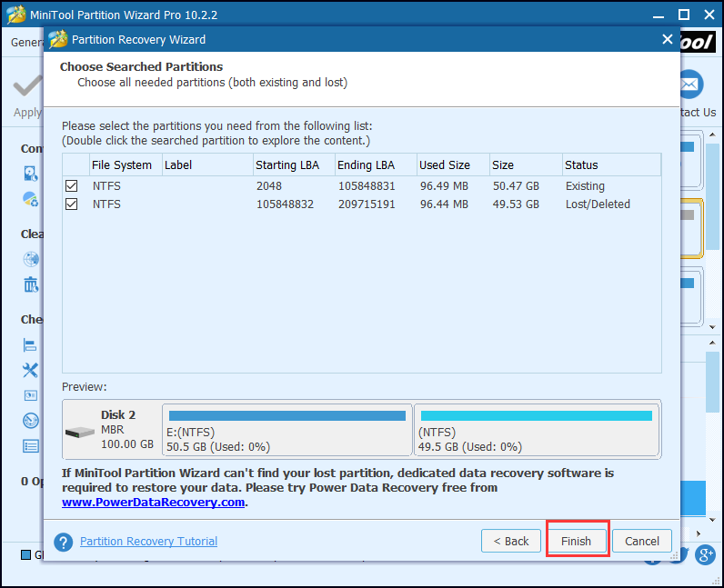Click the Contact Us envelope icon
The width and height of the screenshot is (724, 588).
pos(690,84)
